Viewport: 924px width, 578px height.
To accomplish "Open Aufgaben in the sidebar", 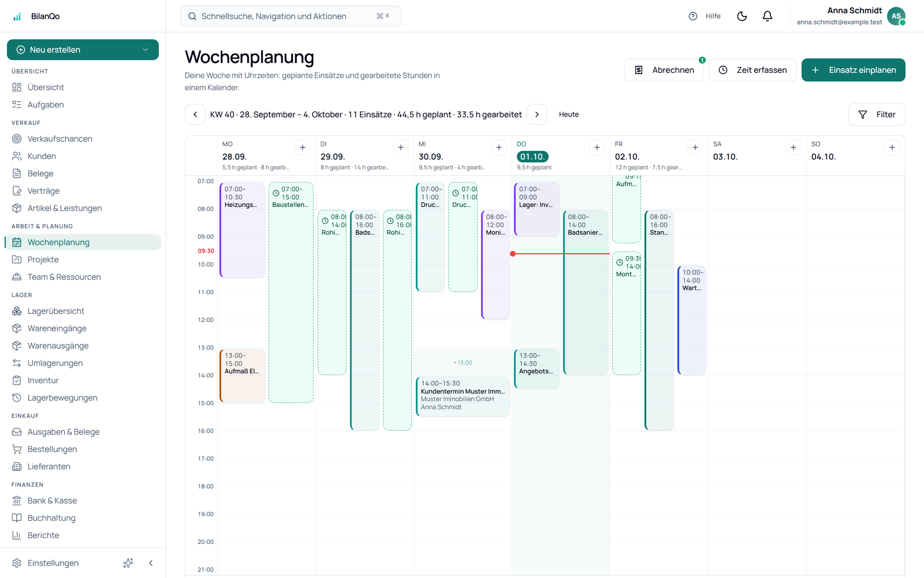I will (x=83, y=105).
